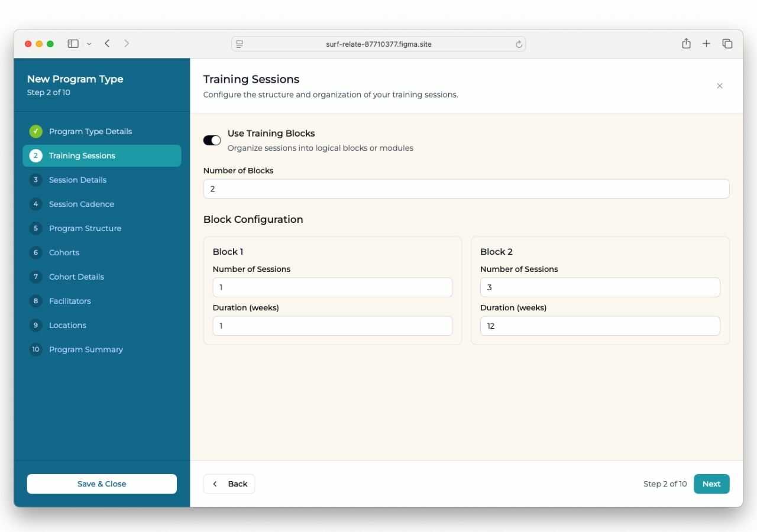Click the site settings icon in address bar

click(x=240, y=44)
